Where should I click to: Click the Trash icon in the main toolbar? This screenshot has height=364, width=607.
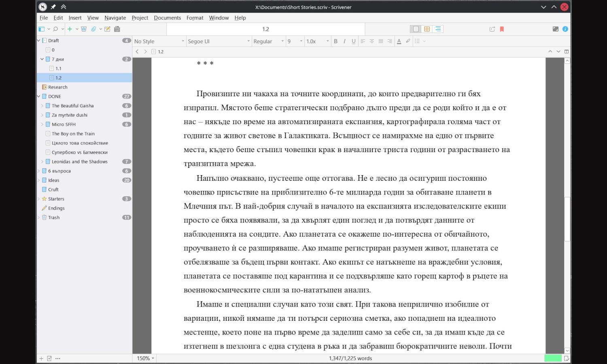(x=84, y=29)
